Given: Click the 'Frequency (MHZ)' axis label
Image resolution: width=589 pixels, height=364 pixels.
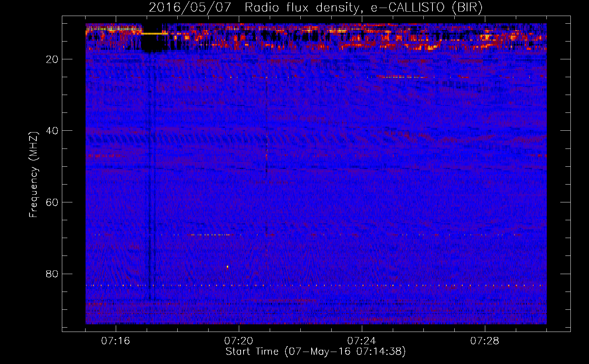Looking at the screenshot, I should pyautogui.click(x=33, y=175).
